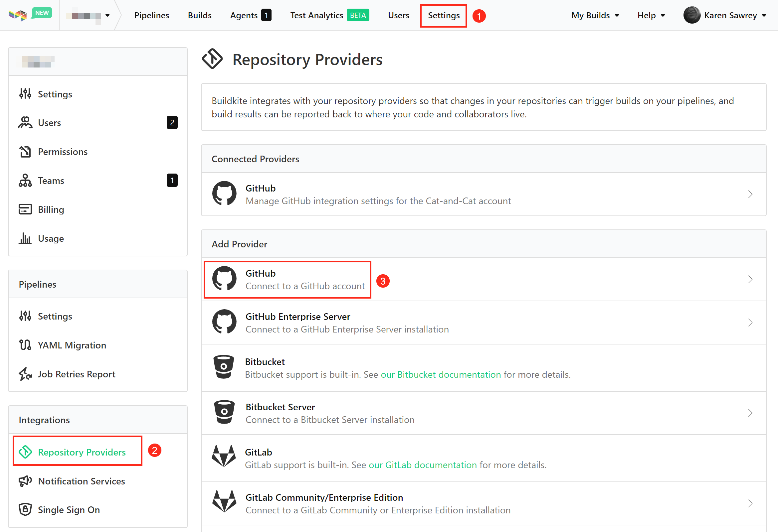Go to Users in the top navigation

(398, 15)
